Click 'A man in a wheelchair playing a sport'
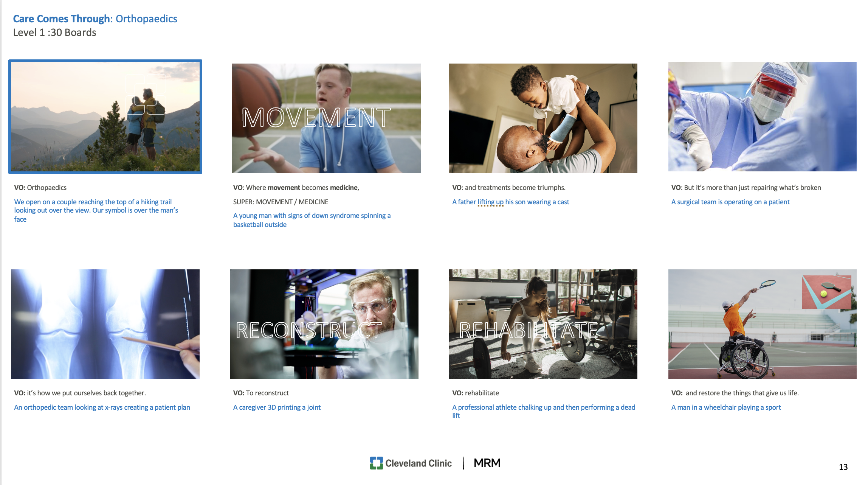Image resolution: width=868 pixels, height=485 pixels. coord(726,407)
